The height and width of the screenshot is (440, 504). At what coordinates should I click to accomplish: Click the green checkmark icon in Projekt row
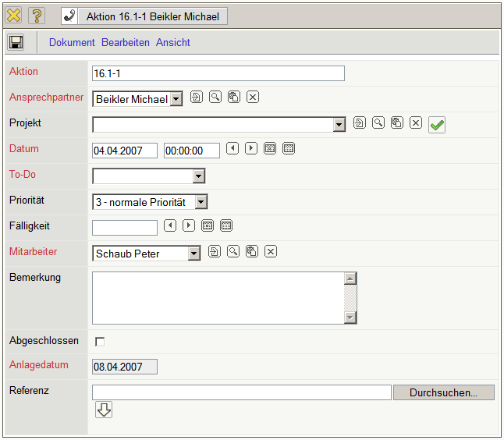pyautogui.click(x=437, y=125)
